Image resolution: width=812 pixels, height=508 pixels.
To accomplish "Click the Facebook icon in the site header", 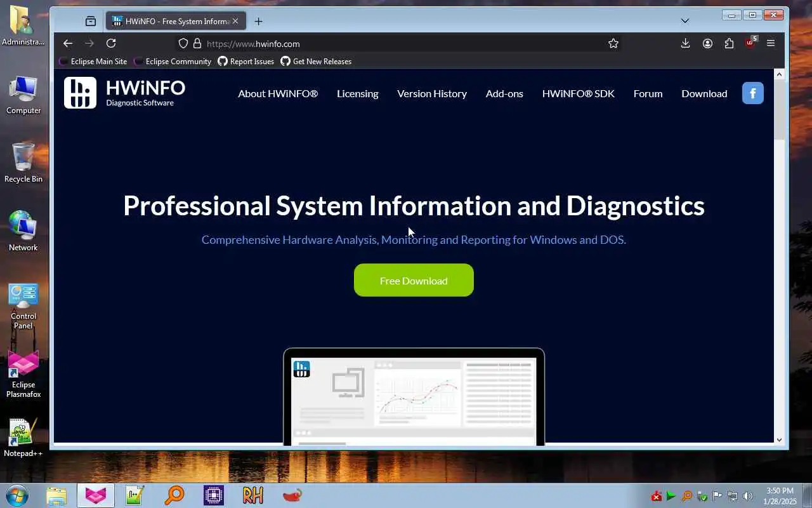I will [753, 93].
